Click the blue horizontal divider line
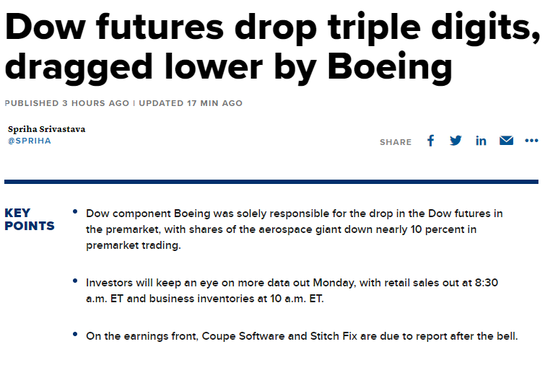The image size is (550, 365). (271, 182)
